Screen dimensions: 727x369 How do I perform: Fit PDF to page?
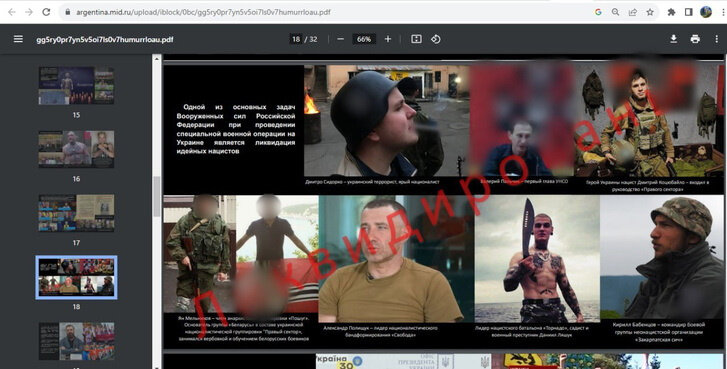(416, 39)
